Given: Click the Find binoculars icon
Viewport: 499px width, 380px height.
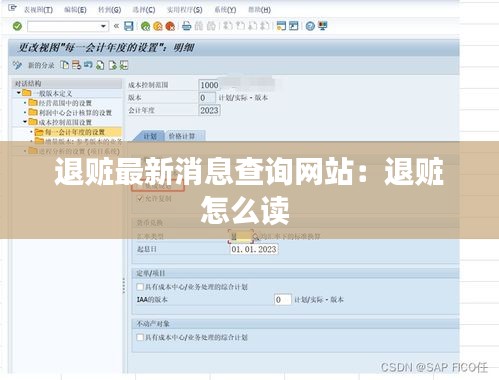Looking at the screenshot, I should [x=199, y=26].
